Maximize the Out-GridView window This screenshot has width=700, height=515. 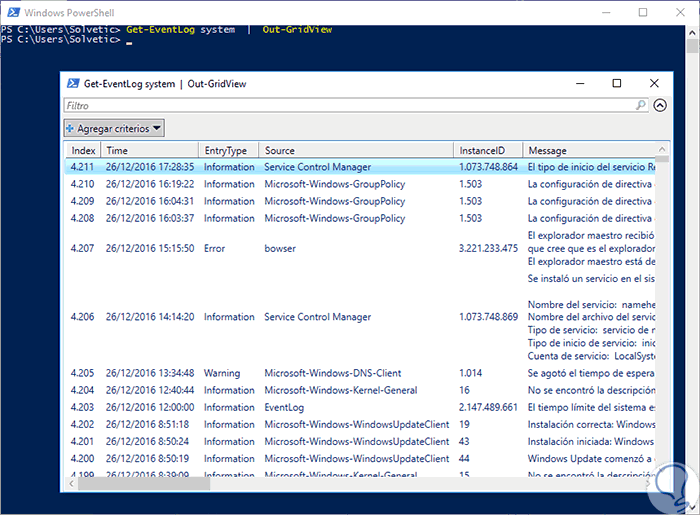pyautogui.click(x=616, y=83)
